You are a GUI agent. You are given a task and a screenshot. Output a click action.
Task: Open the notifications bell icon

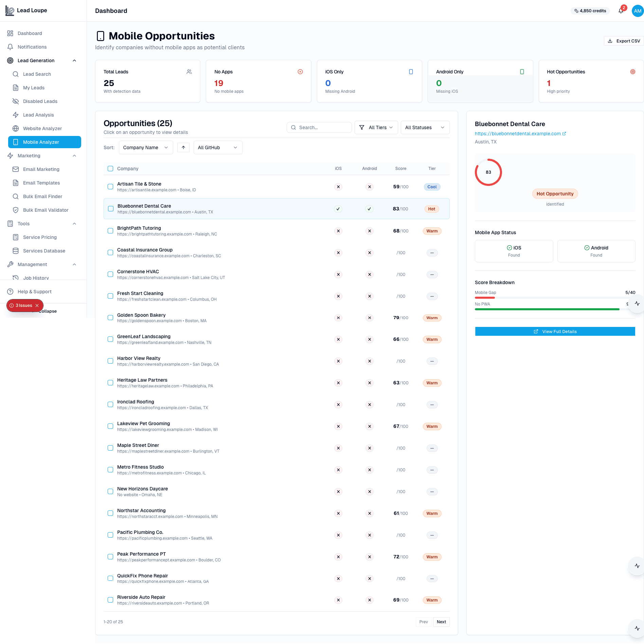point(621,11)
